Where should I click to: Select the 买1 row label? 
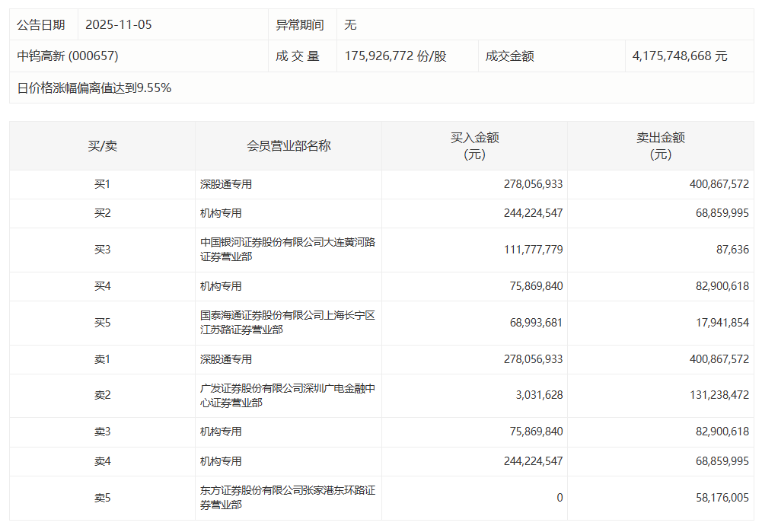click(x=102, y=184)
